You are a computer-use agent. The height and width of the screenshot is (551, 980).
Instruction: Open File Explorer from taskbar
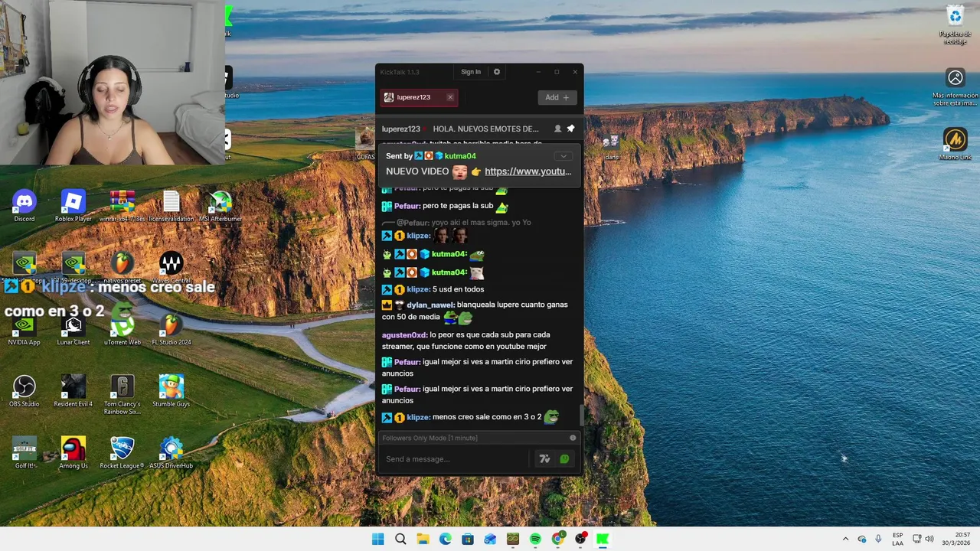click(423, 540)
